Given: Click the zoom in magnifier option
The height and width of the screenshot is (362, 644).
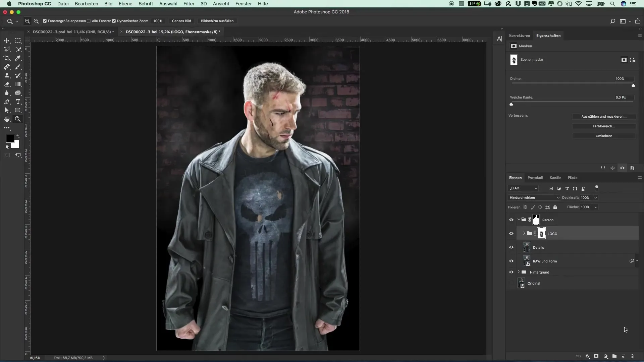Looking at the screenshot, I should tap(28, 21).
